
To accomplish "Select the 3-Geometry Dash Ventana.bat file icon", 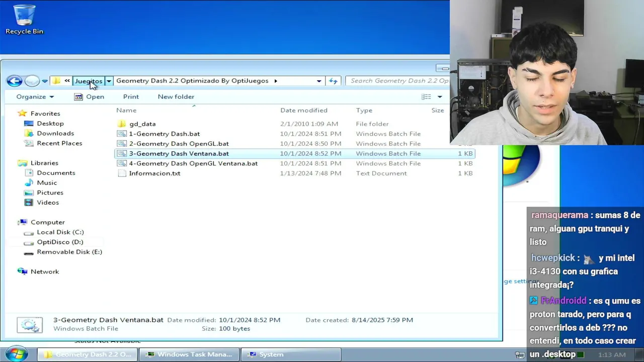I will [121, 153].
